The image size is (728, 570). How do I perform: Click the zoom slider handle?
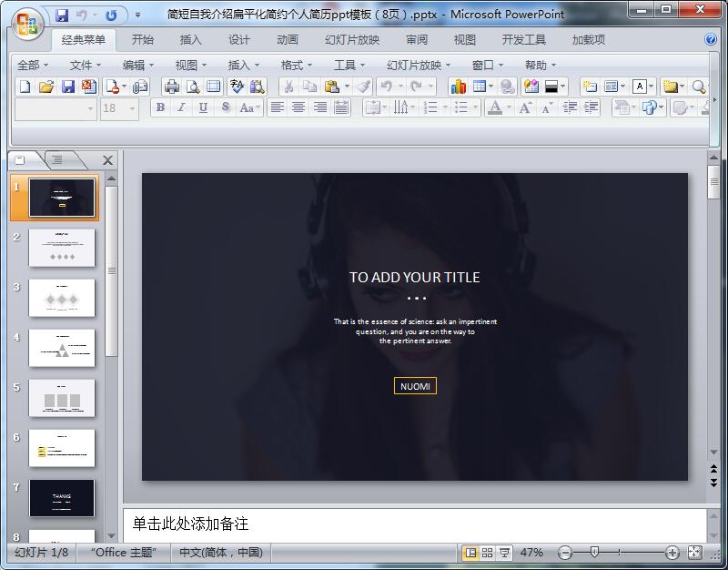[594, 552]
